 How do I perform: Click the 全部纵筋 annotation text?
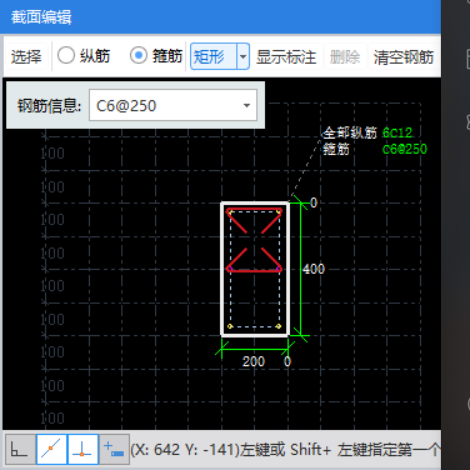[x=350, y=133]
